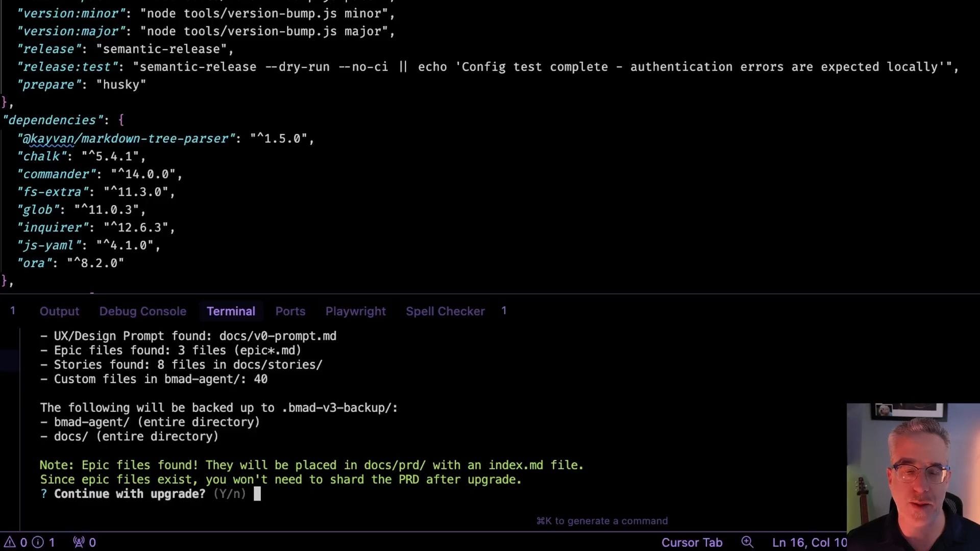Image resolution: width=980 pixels, height=551 pixels.
Task: Open the Cursor Tab status item
Action: click(x=692, y=542)
